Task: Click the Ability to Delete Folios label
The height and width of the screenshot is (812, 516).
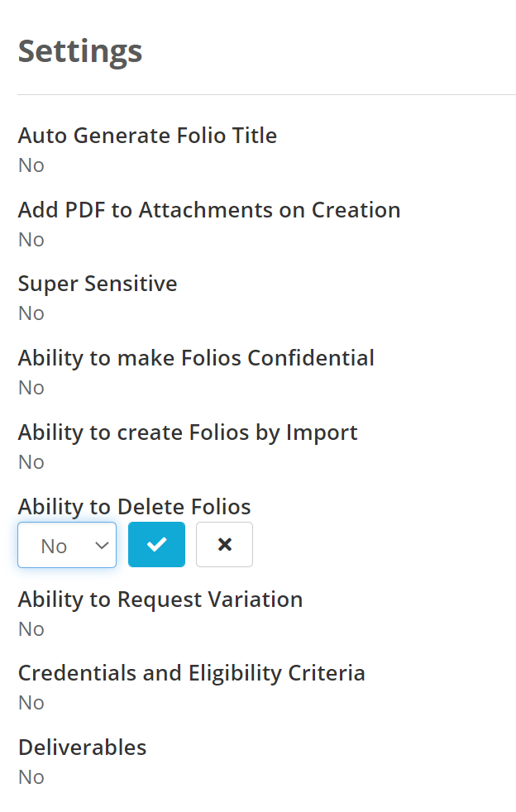Action: coord(135,507)
